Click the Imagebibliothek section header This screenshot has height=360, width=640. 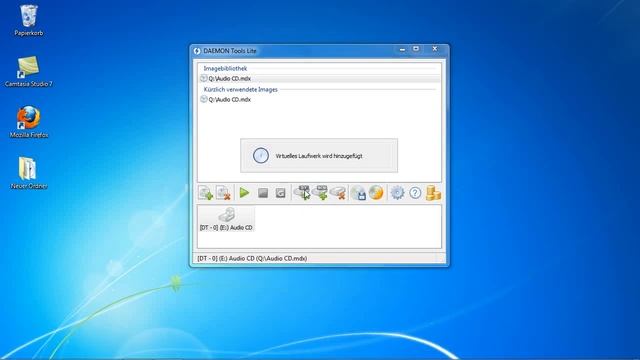(x=225, y=68)
